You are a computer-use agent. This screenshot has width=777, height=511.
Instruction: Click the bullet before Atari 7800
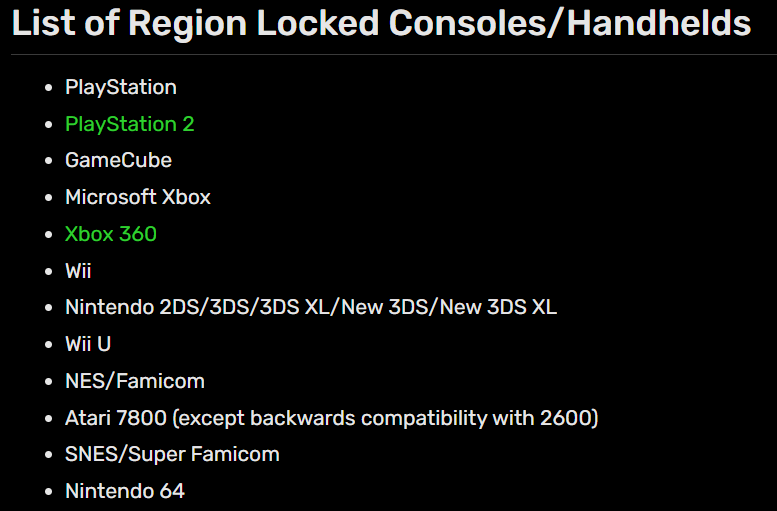tap(49, 418)
